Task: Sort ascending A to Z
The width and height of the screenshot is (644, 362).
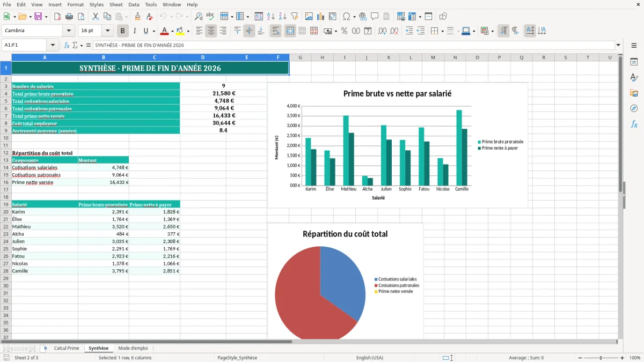Action: pyautogui.click(x=271, y=17)
